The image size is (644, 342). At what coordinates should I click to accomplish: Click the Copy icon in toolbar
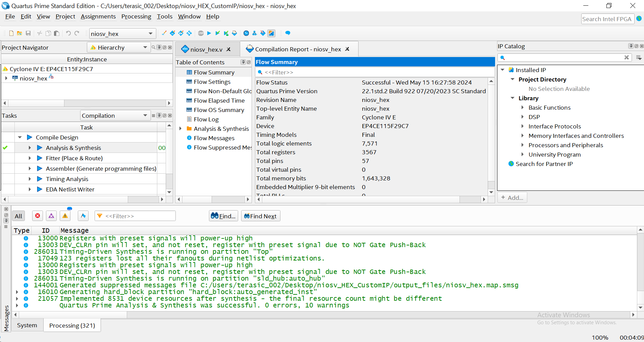[x=48, y=33]
